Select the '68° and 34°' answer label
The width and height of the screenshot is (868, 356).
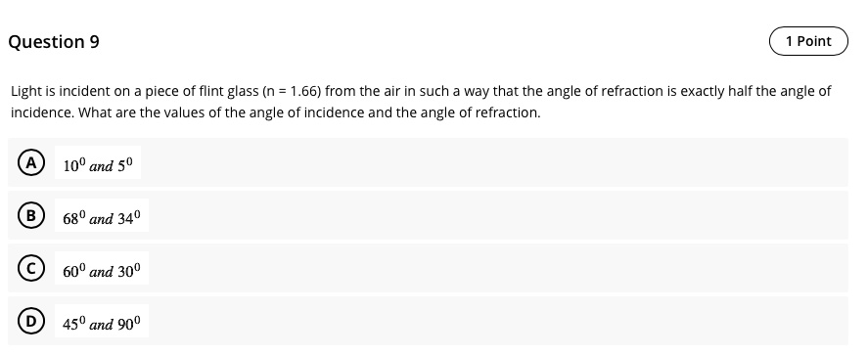(102, 217)
